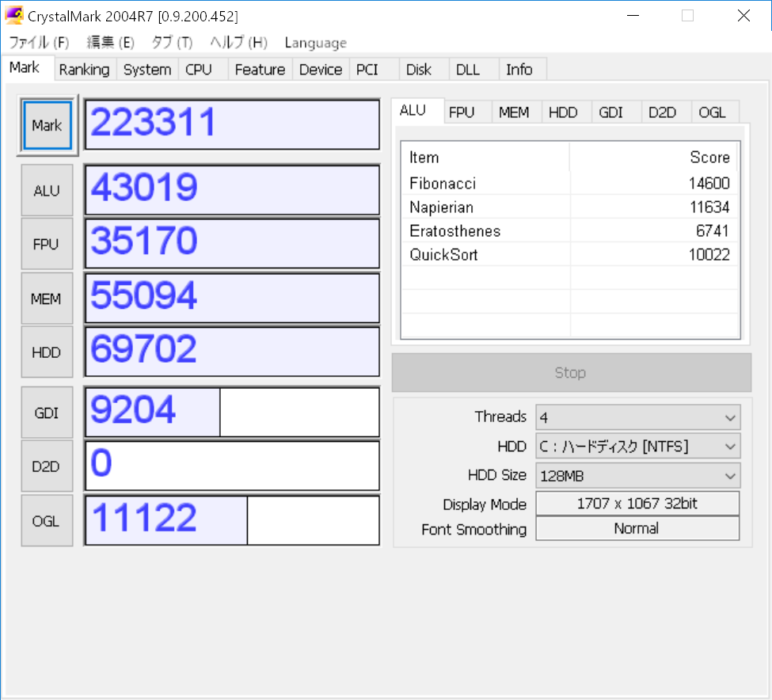
Task: Open the タブ (T) menu
Action: click(172, 43)
